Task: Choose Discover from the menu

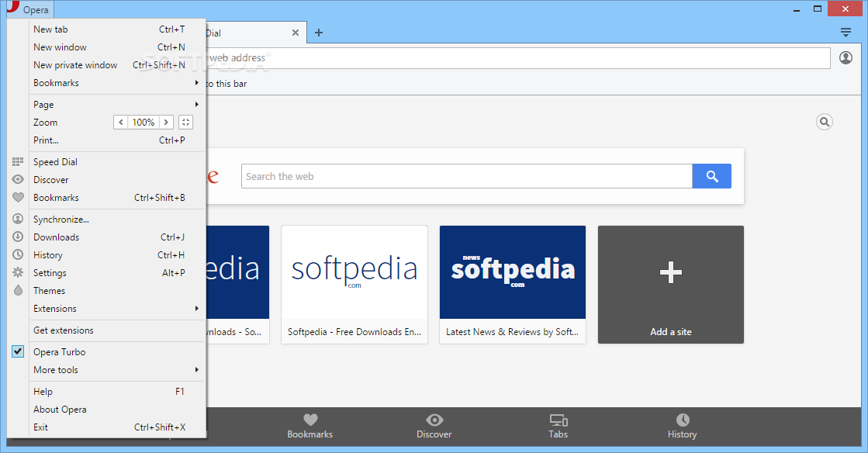Action: point(117,179)
